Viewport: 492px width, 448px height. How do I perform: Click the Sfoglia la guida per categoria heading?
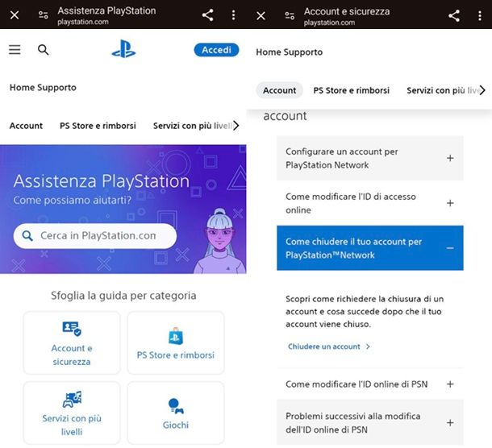[x=123, y=296]
